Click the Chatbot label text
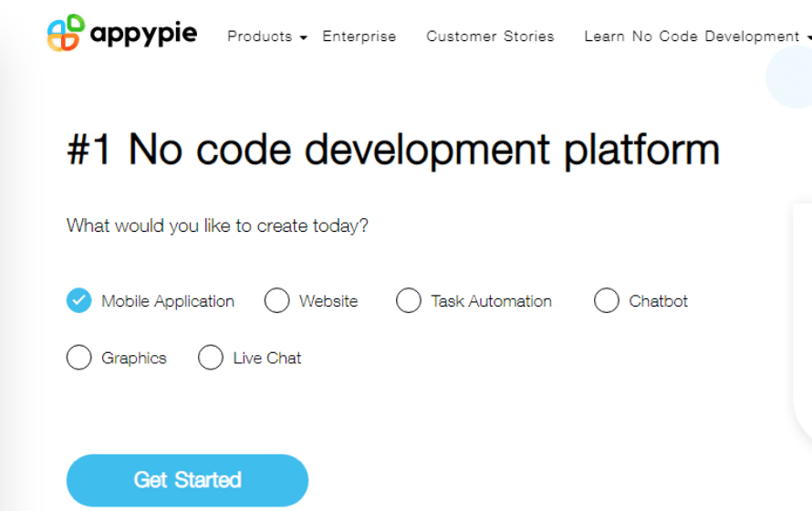The width and height of the screenshot is (812, 511). (x=658, y=301)
